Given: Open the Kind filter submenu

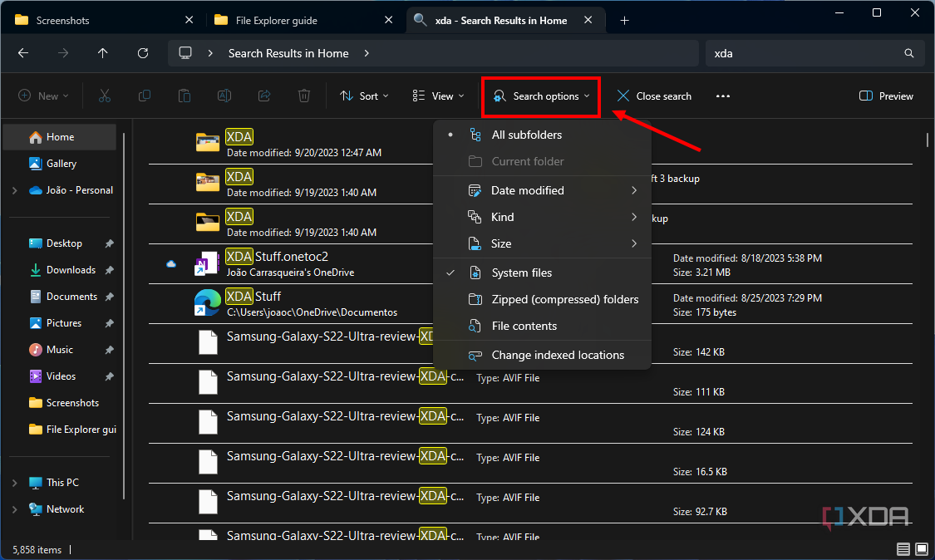Looking at the screenshot, I should [502, 217].
